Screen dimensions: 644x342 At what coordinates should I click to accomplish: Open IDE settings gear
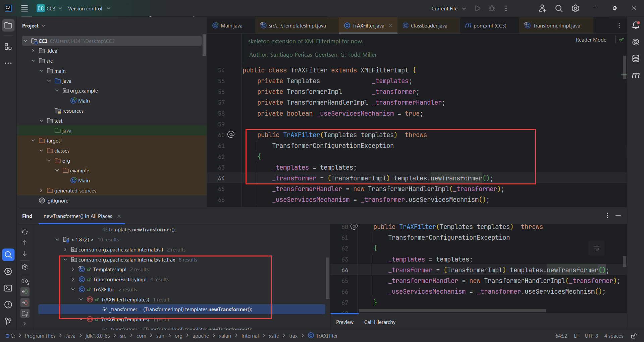coord(575,8)
